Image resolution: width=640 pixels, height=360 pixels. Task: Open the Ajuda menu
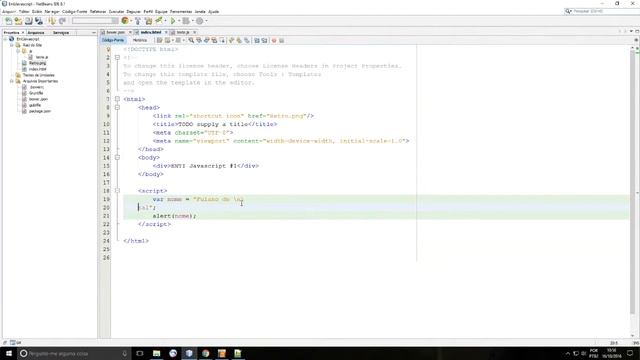[x=213, y=11]
